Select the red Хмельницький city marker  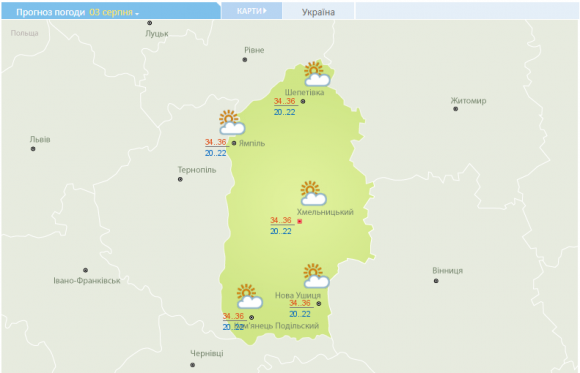click(x=300, y=221)
